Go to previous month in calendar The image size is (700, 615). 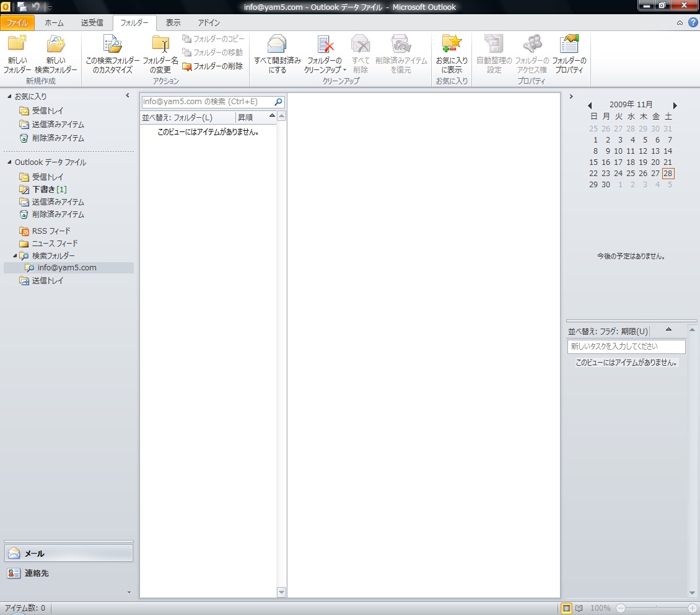(590, 105)
